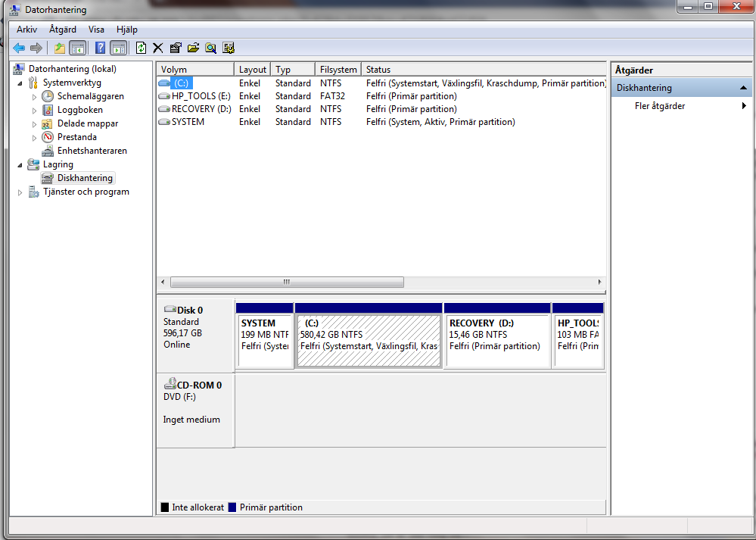This screenshot has width=756, height=540.
Task: Click the Delade mappar folder icon
Action: tap(47, 123)
